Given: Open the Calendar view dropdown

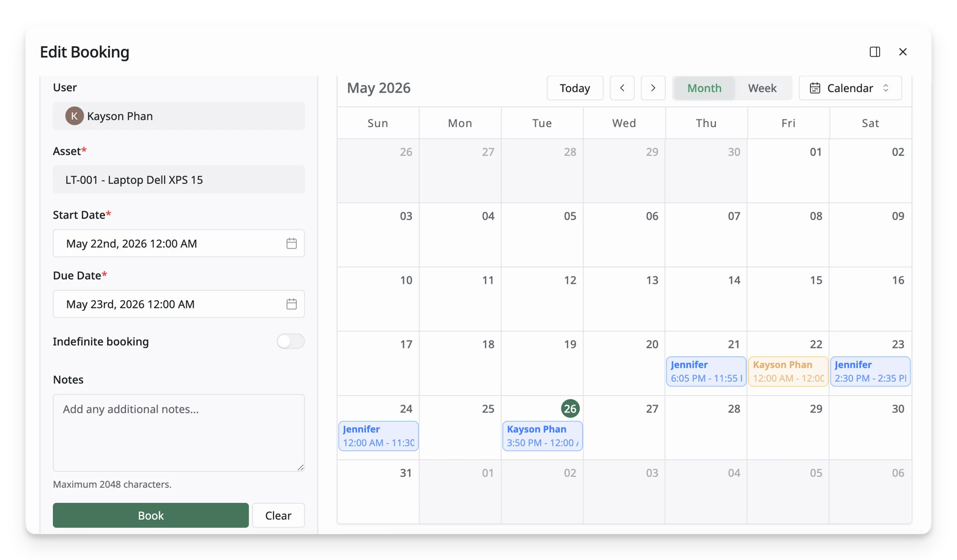Looking at the screenshot, I should click(850, 88).
